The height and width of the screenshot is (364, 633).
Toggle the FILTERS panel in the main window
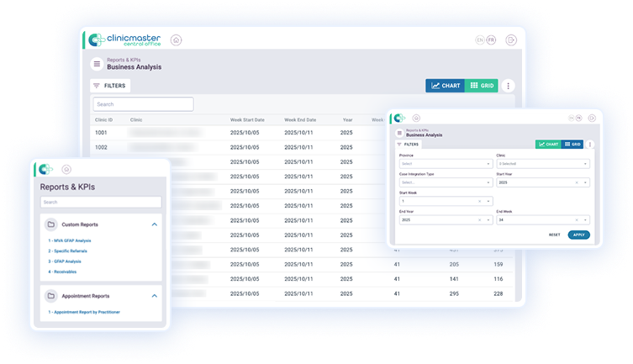[110, 86]
